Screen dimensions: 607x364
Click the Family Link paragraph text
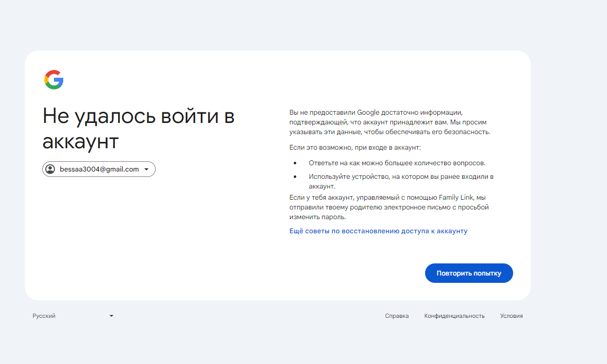[389, 207]
